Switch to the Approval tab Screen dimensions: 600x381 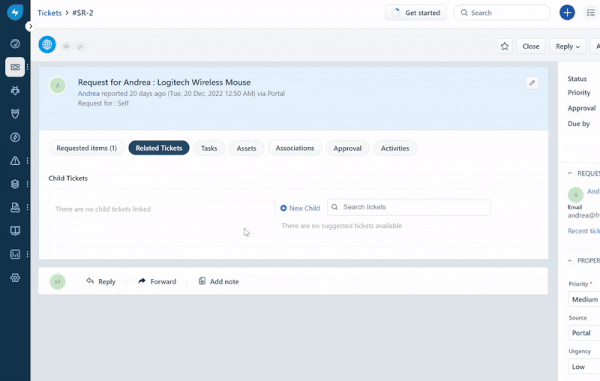pos(347,148)
